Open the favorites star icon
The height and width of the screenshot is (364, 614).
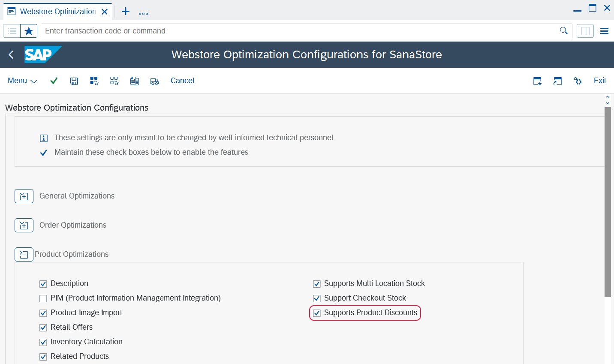[29, 31]
